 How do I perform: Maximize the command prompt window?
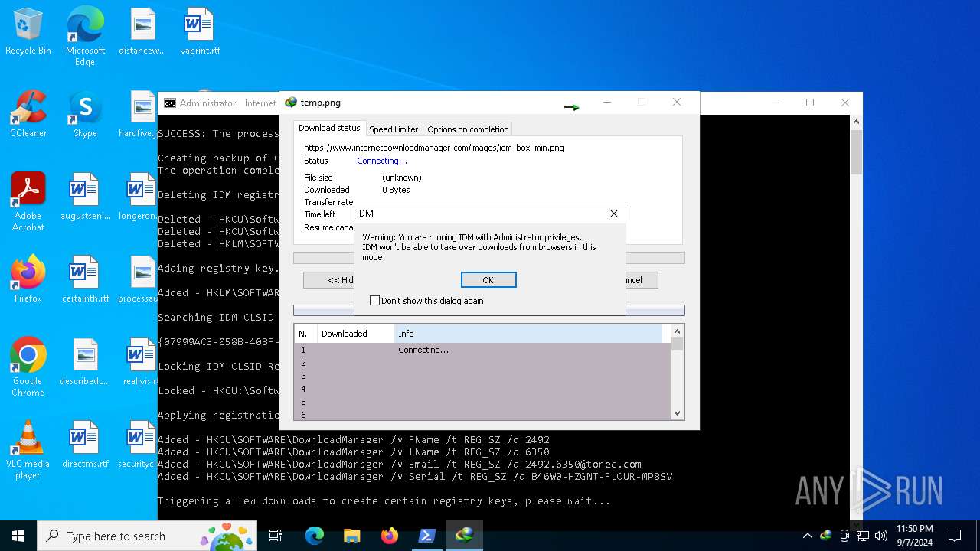pos(810,103)
